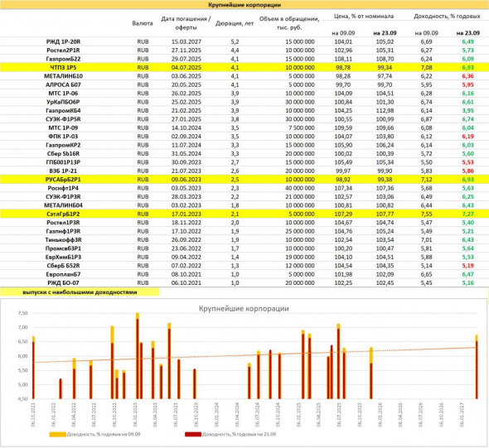Select the выпуски с наибольшими доходностями label
Viewport: 489px width, 448px height.
coord(80,292)
